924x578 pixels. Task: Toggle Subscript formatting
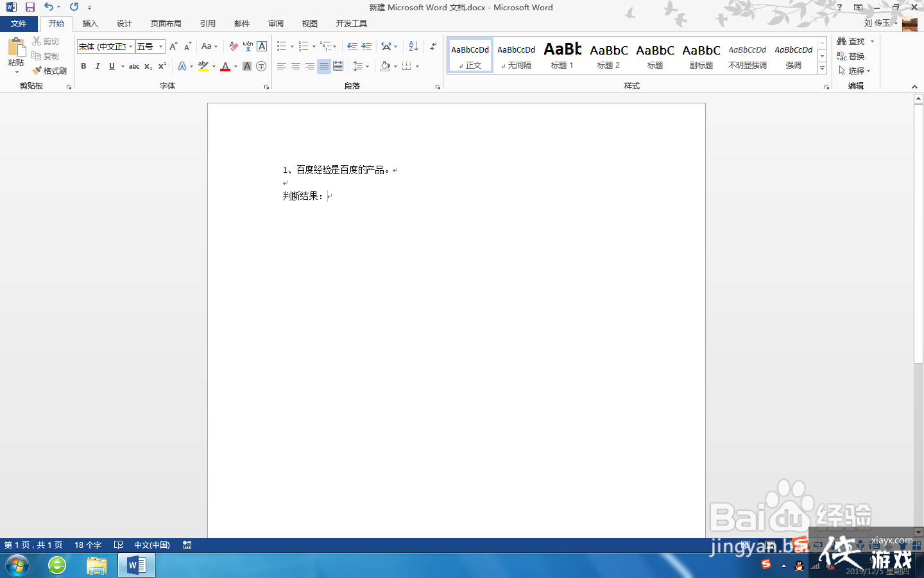[x=148, y=66]
